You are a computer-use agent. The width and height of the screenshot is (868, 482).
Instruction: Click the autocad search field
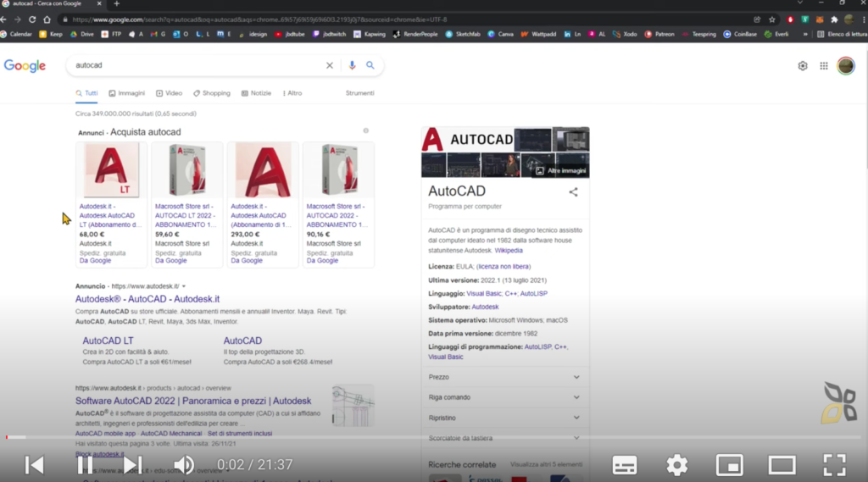197,65
